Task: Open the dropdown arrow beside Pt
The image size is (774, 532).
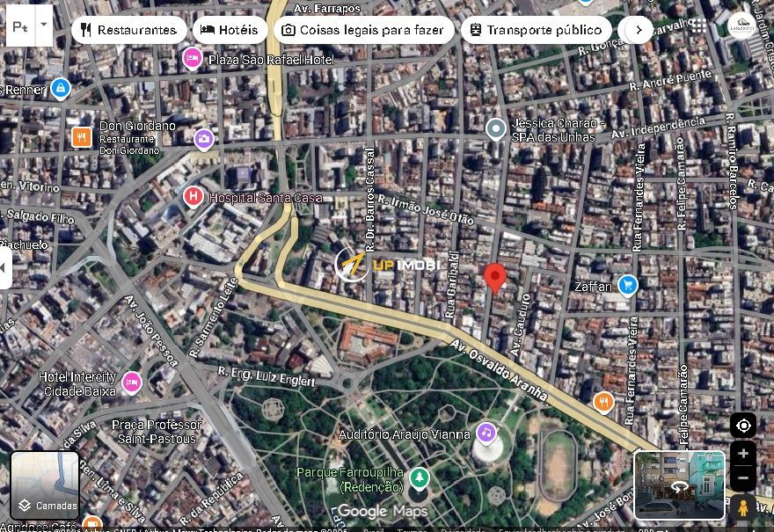Action: pos(44,26)
